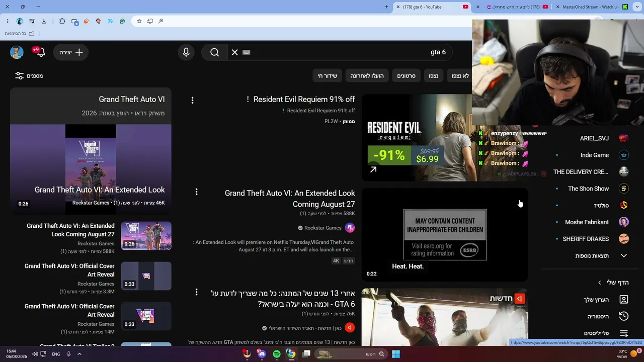Open the Chrome profile avatar menu
The width and height of the screenshot is (644, 362).
point(20,21)
